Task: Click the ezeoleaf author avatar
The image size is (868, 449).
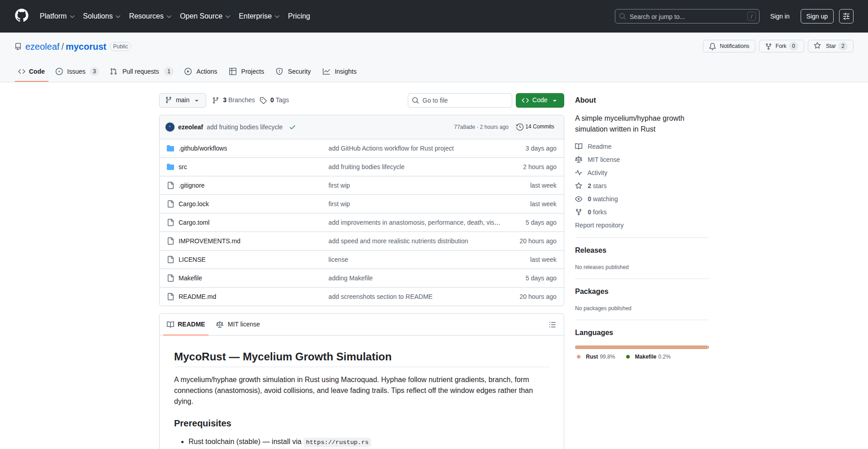Action: pyautogui.click(x=170, y=127)
